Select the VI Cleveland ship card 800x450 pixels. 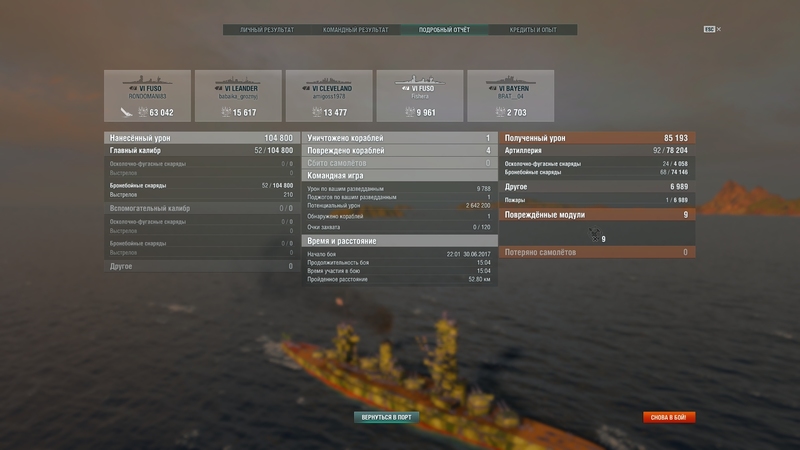click(329, 96)
